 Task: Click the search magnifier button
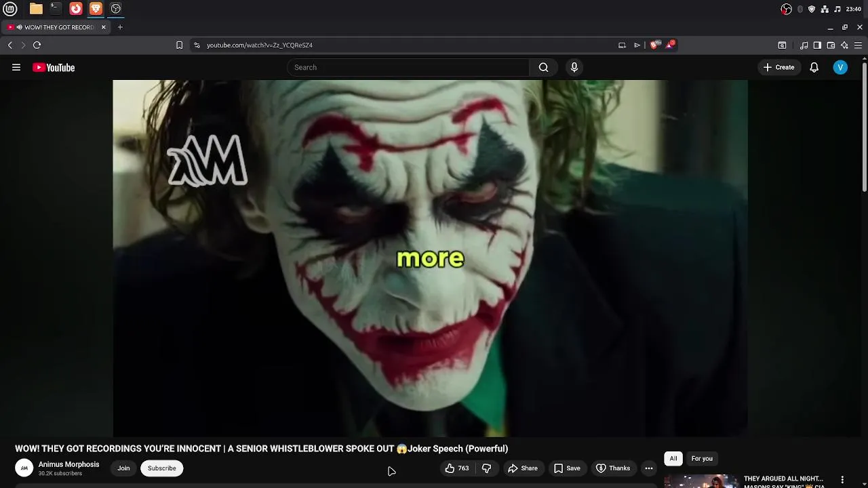tap(543, 67)
